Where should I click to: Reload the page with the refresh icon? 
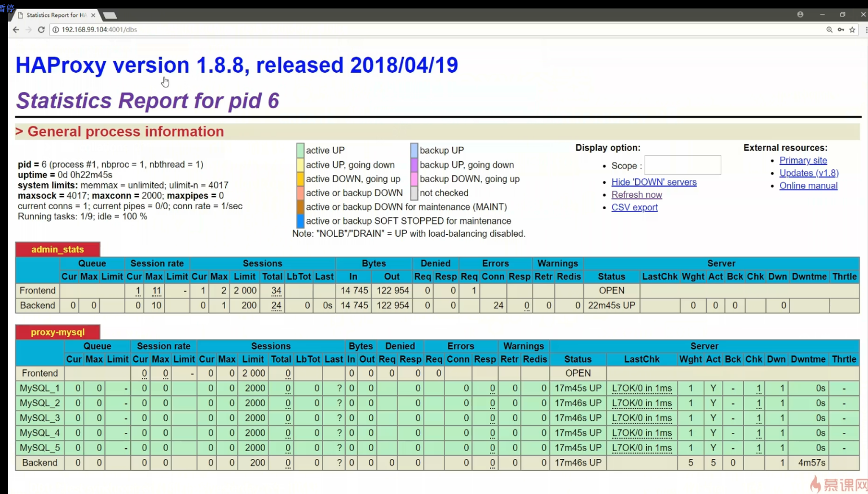(41, 29)
